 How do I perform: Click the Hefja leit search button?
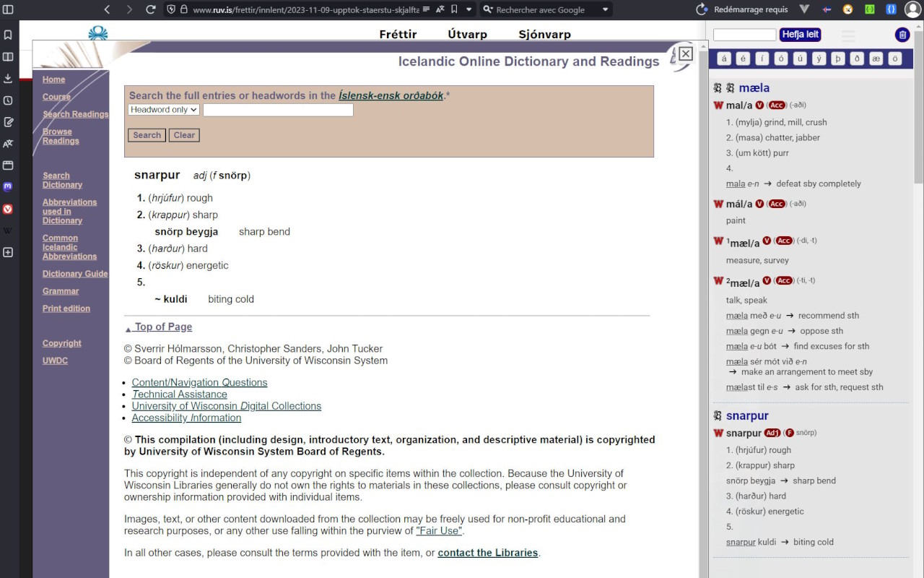click(x=800, y=35)
